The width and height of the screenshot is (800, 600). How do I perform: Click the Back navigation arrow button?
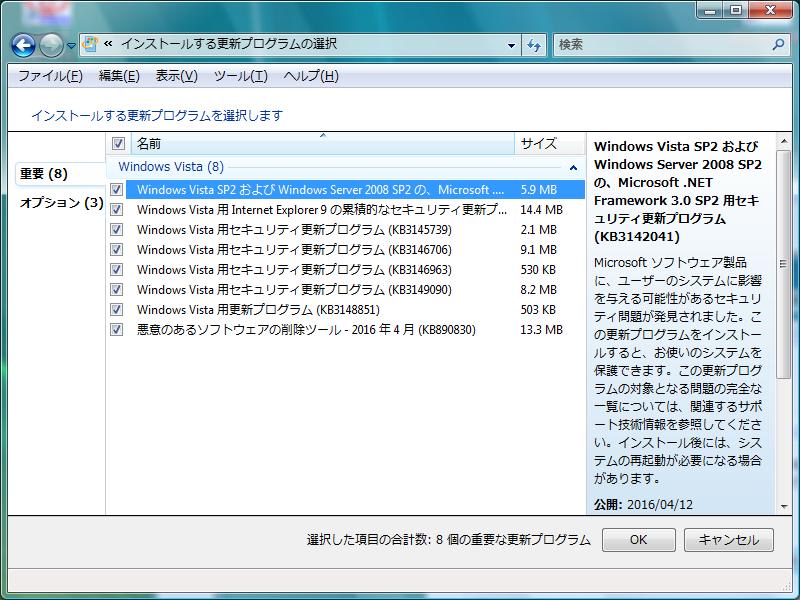[23, 45]
